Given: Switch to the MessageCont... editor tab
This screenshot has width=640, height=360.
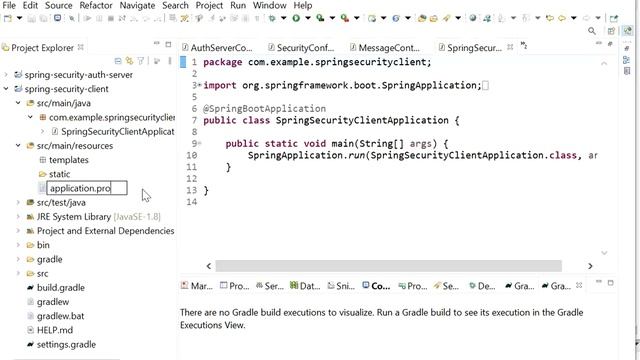Looking at the screenshot, I should pyautogui.click(x=384, y=48).
